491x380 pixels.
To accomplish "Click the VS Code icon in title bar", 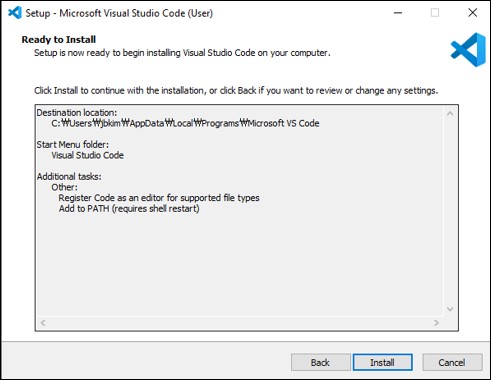I will [x=15, y=13].
